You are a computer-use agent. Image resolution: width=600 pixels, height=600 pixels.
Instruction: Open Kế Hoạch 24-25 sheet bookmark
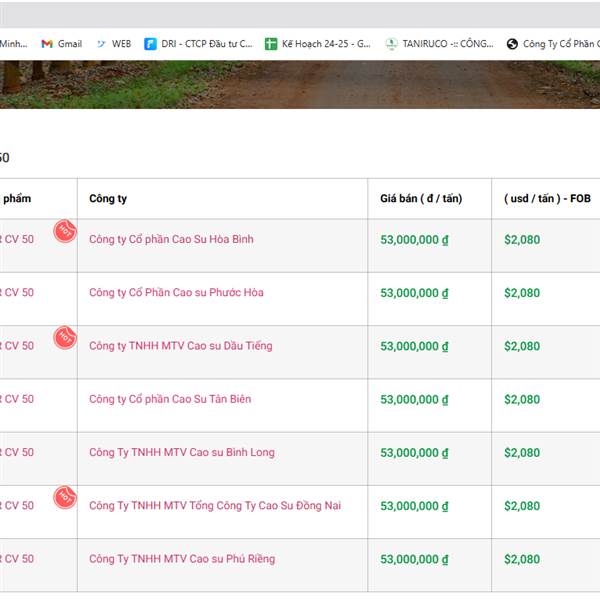(x=318, y=44)
